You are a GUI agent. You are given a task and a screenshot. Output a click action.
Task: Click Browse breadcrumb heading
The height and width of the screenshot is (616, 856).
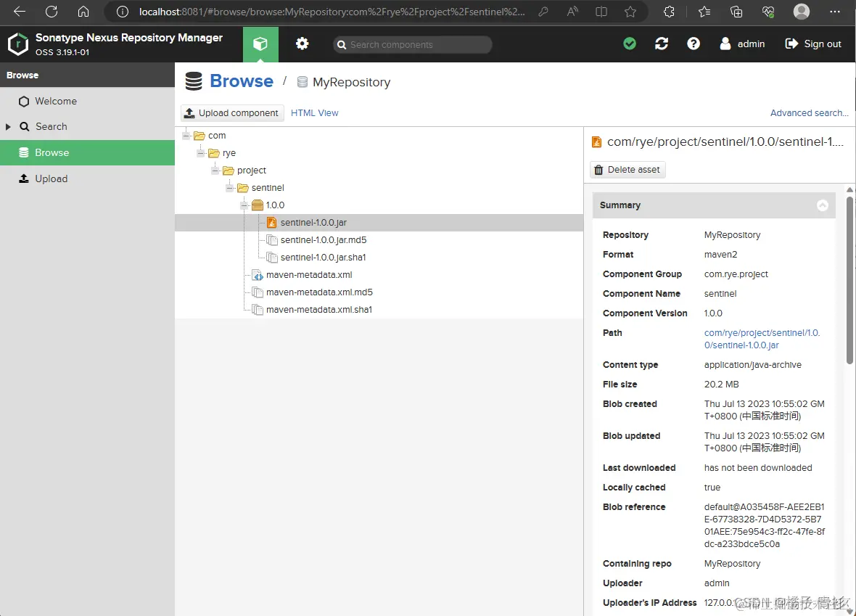[242, 81]
